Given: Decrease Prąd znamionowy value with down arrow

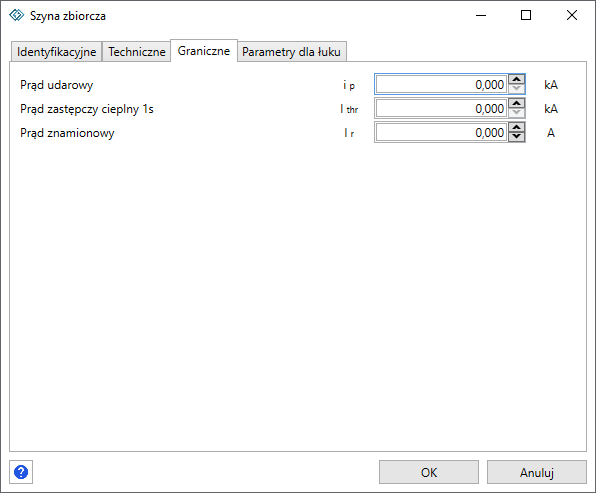Looking at the screenshot, I should 516,137.
